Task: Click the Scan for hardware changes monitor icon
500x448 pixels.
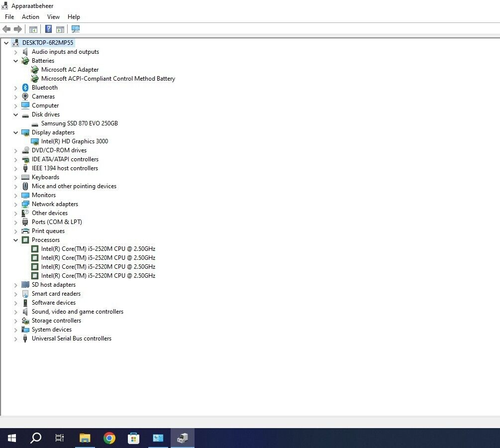Action: tap(76, 29)
